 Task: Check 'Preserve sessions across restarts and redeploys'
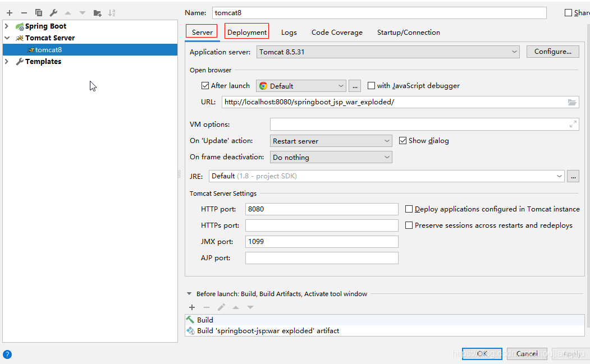(x=409, y=225)
